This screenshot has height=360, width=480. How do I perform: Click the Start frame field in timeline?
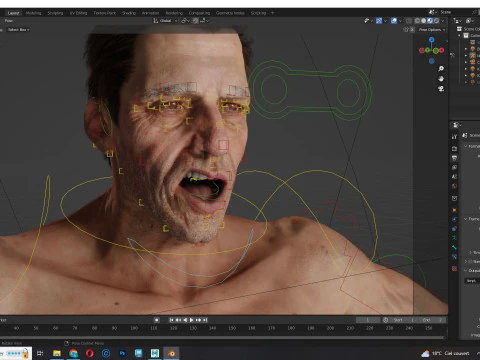click(x=403, y=320)
